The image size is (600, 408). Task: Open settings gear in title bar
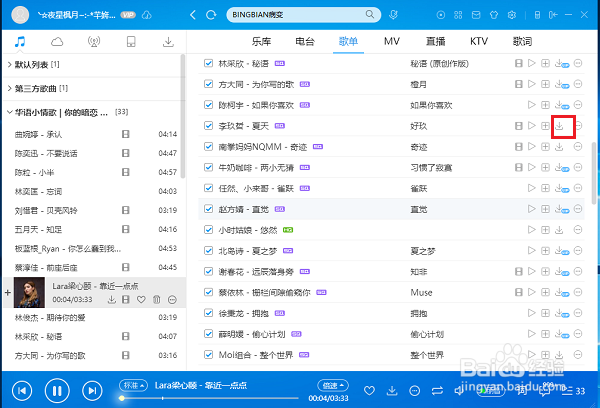pos(512,15)
